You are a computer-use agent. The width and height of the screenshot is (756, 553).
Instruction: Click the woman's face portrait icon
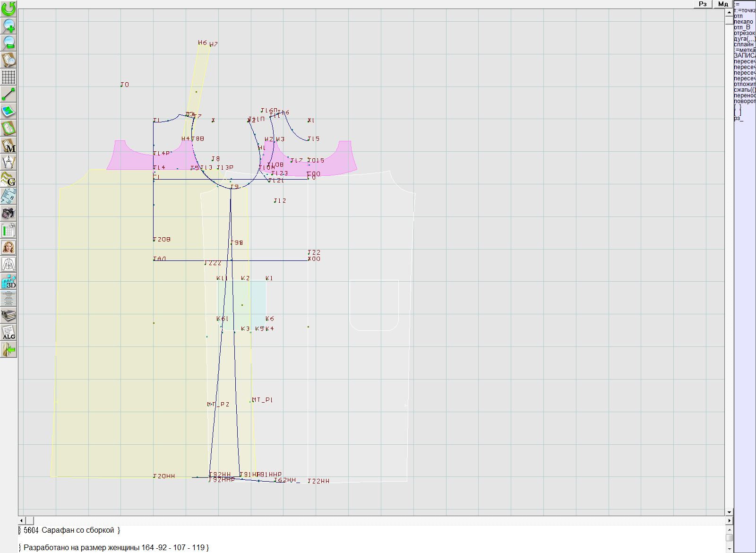coord(9,247)
